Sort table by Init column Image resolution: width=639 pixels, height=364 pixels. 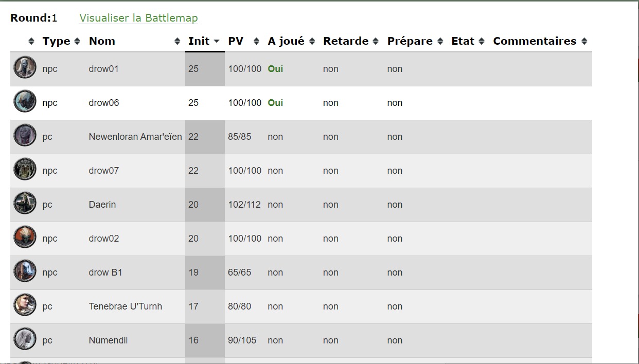(199, 41)
